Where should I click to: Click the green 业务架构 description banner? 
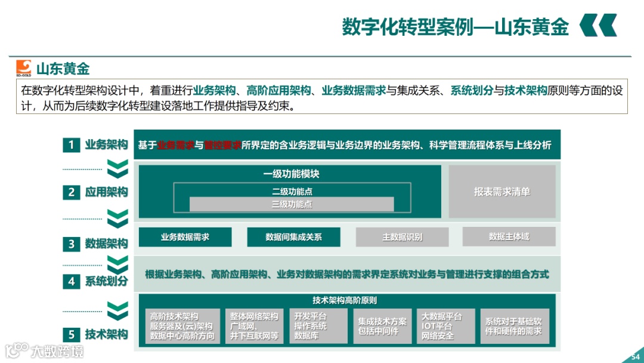347,144
